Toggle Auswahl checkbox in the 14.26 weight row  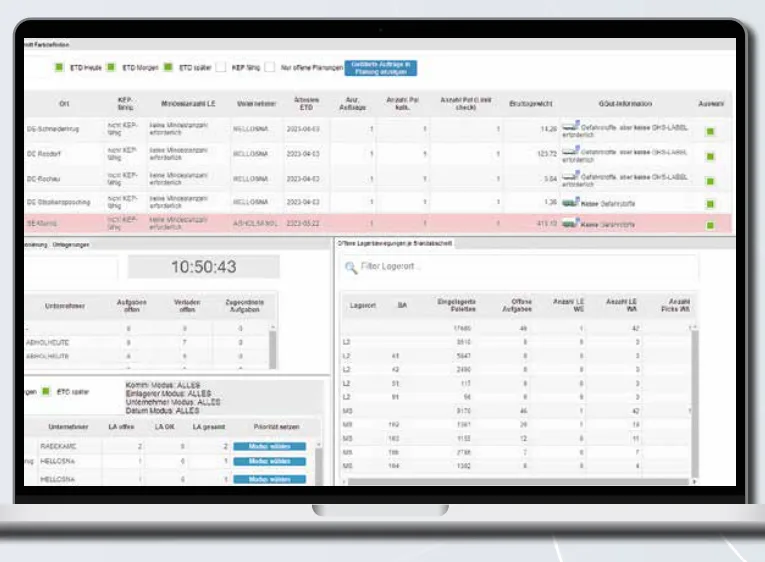pyautogui.click(x=710, y=131)
